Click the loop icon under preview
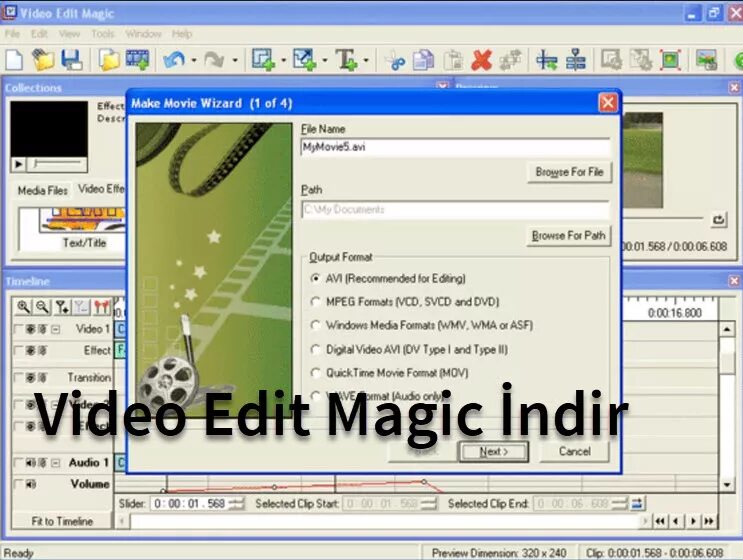The width and height of the screenshot is (743, 560). click(x=719, y=219)
